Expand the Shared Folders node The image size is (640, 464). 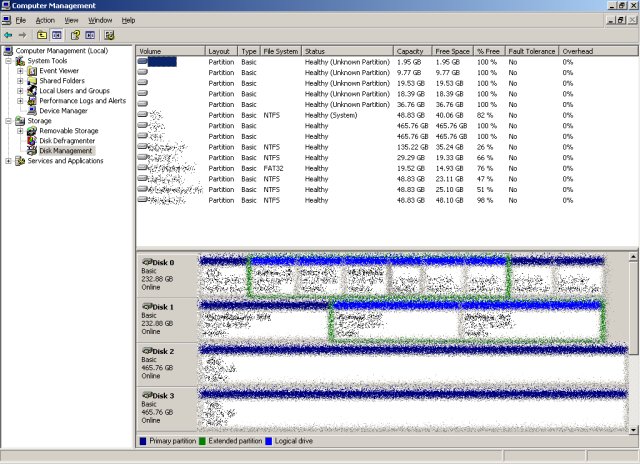click(20, 81)
